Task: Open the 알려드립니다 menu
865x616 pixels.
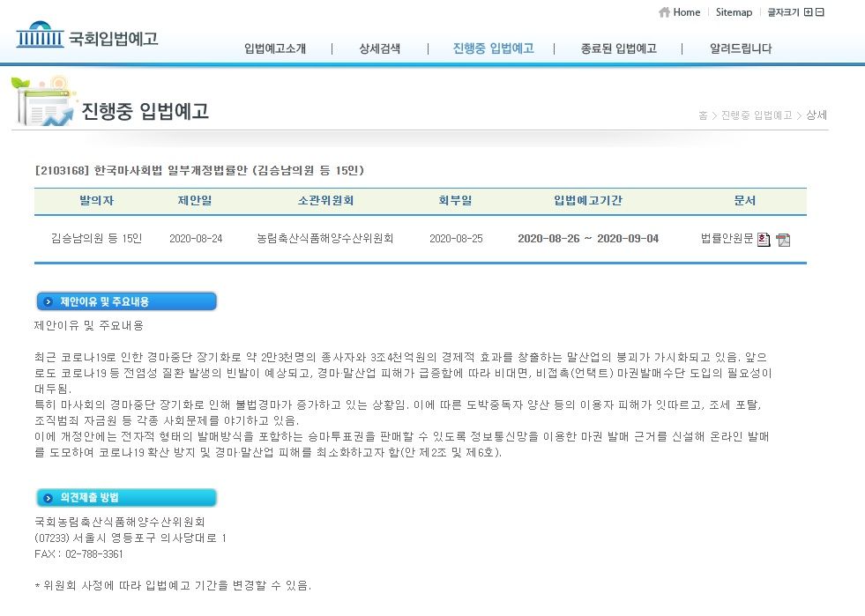Action: pyautogui.click(x=740, y=49)
